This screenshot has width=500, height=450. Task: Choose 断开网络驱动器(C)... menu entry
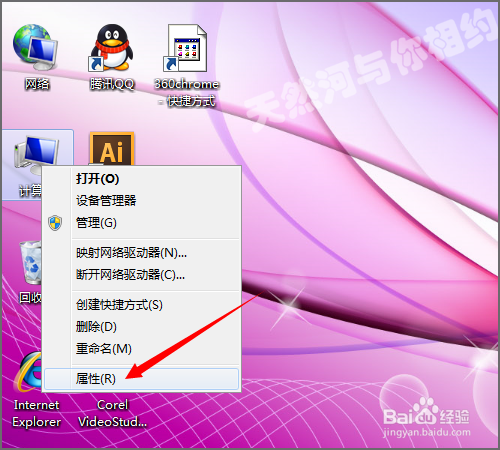(x=141, y=275)
